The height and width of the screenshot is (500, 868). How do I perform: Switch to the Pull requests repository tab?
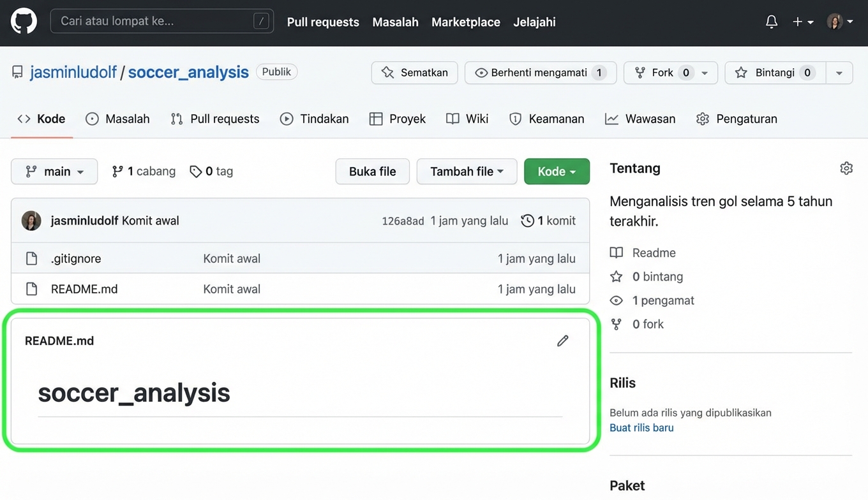click(215, 119)
